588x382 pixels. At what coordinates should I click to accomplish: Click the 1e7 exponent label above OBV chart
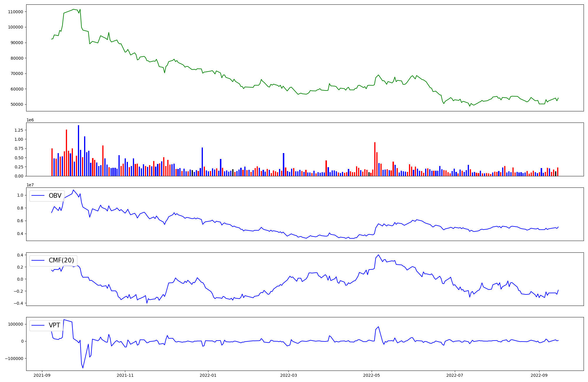30,185
